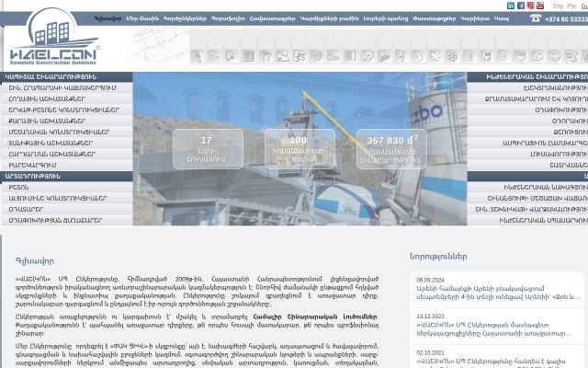The width and height of the screenshot is (588, 368).
Task: Select the thermometer heating icon in the service strip
Action: pyautogui.click(x=469, y=56)
